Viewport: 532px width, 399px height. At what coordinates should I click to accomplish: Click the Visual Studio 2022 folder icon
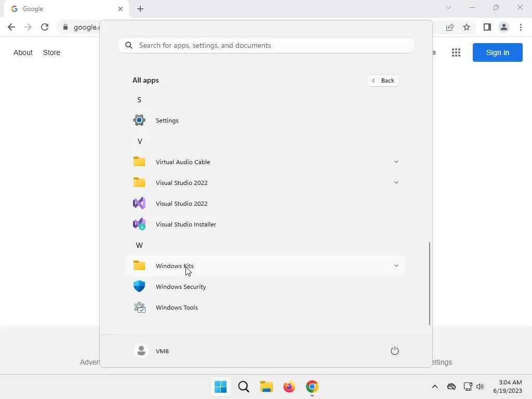pyautogui.click(x=139, y=182)
